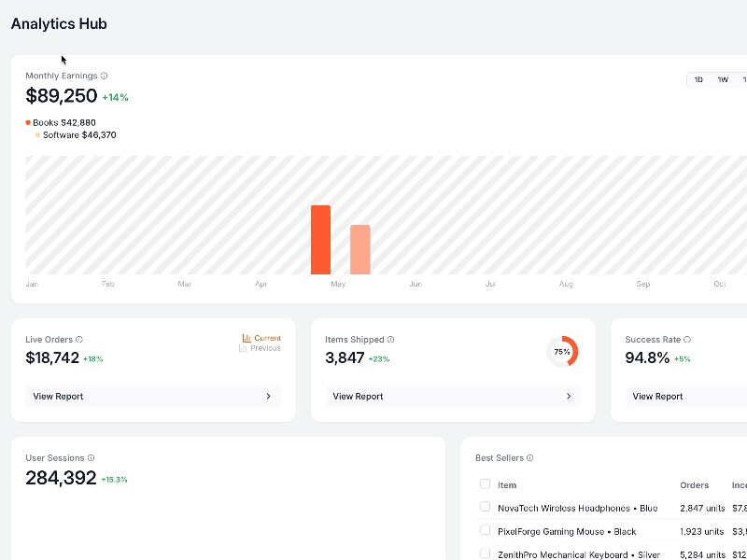Check the select-all checkbox in Best Sellers header
The height and width of the screenshot is (560, 747).
[x=486, y=484]
